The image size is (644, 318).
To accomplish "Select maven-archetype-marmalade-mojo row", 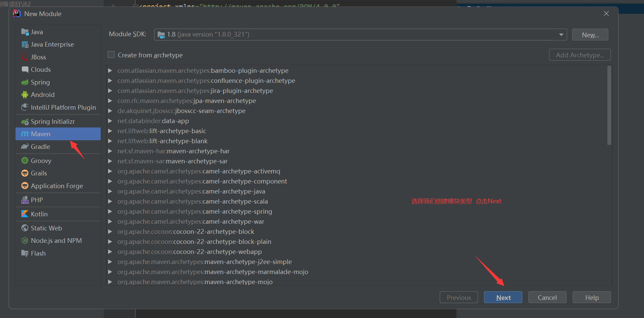I will (x=357, y=272).
